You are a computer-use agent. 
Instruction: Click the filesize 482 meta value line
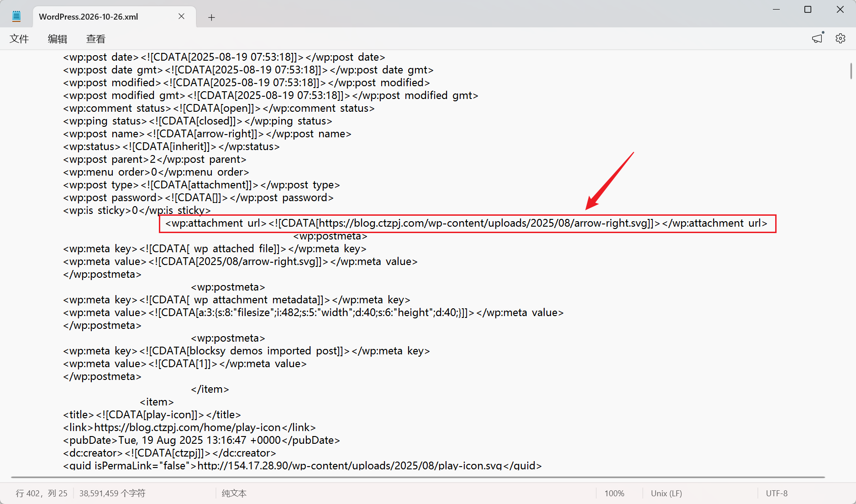[313, 312]
